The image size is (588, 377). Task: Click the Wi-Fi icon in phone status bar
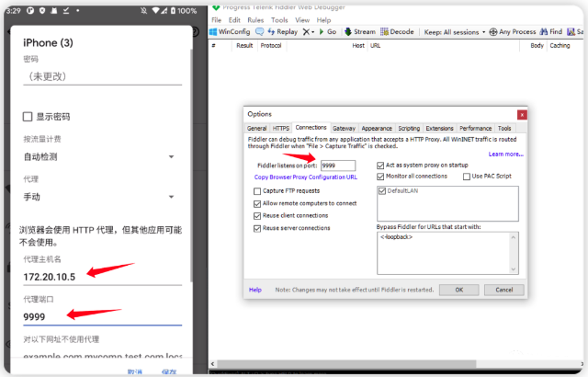tap(155, 10)
